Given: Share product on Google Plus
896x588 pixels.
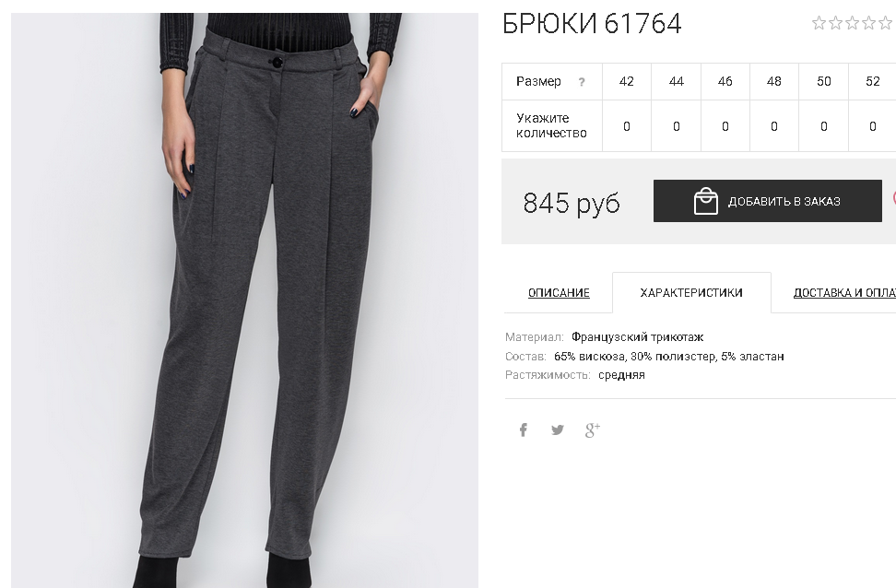Looking at the screenshot, I should 592,429.
